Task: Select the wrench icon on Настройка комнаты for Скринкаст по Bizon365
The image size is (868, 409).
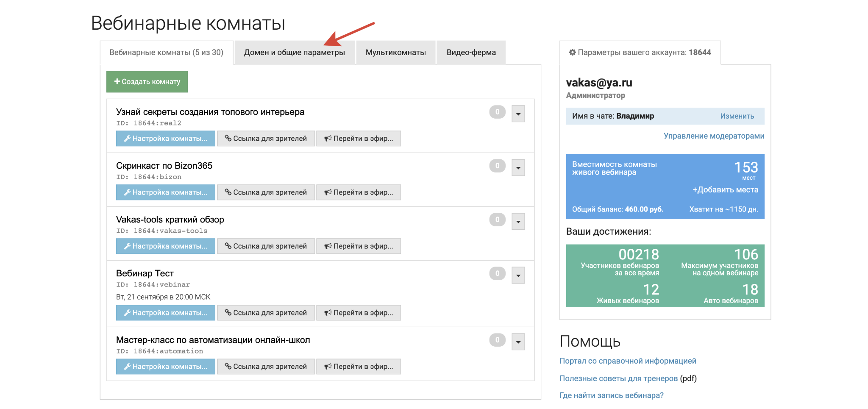Action: [x=127, y=192]
